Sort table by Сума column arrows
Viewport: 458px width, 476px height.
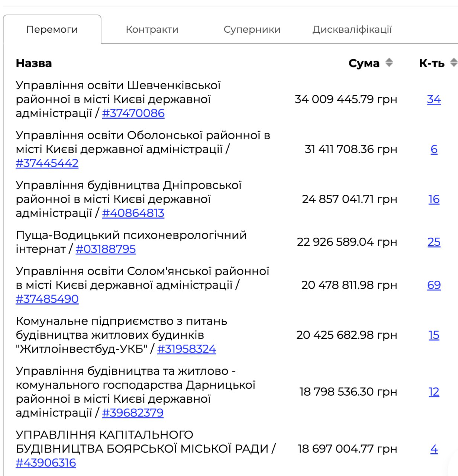point(389,62)
